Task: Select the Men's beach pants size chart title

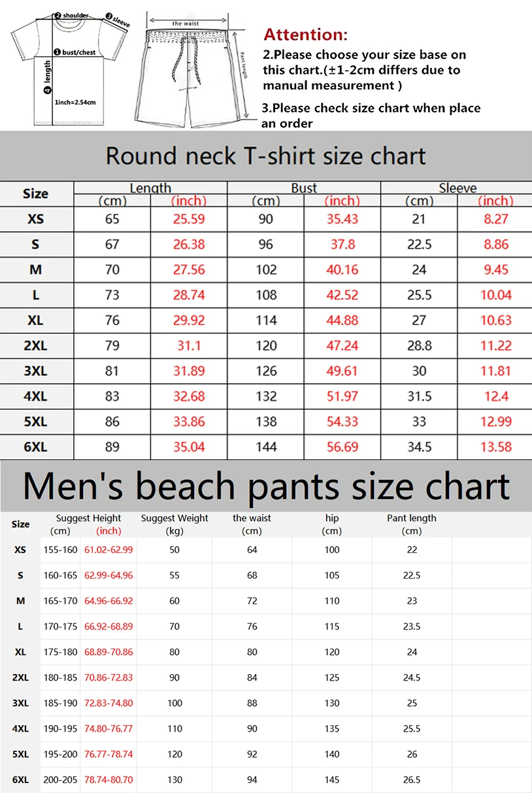Action: point(265,486)
